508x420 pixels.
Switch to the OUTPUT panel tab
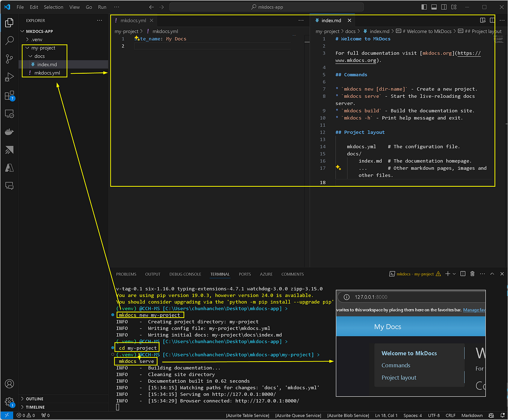tap(153, 274)
